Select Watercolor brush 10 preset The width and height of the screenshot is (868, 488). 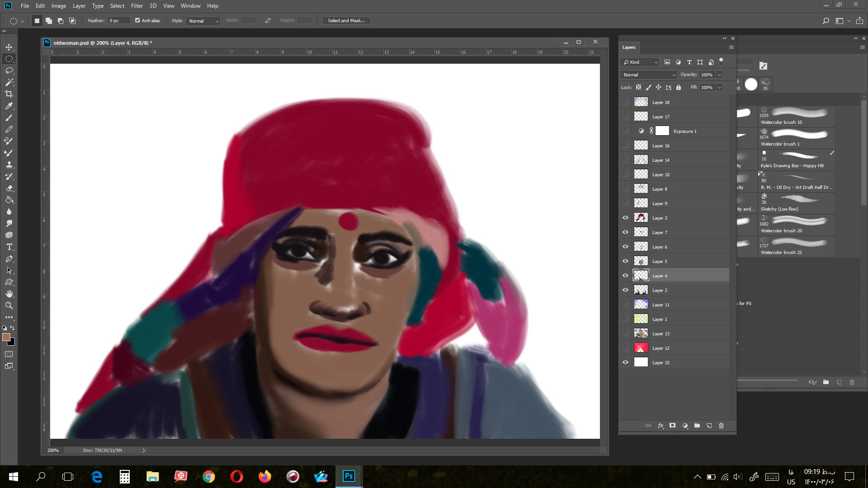click(x=796, y=116)
